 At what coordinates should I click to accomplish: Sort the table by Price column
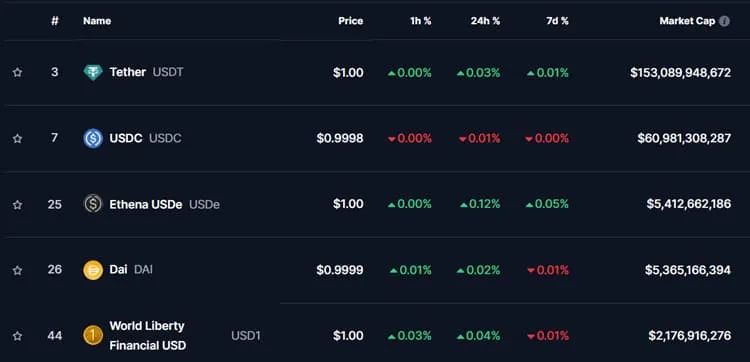tap(351, 21)
